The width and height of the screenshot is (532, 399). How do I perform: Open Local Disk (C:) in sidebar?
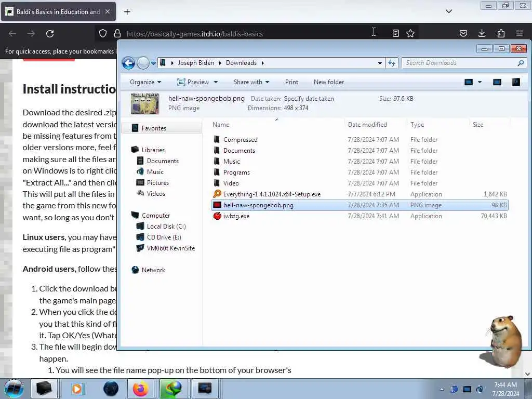(166, 227)
